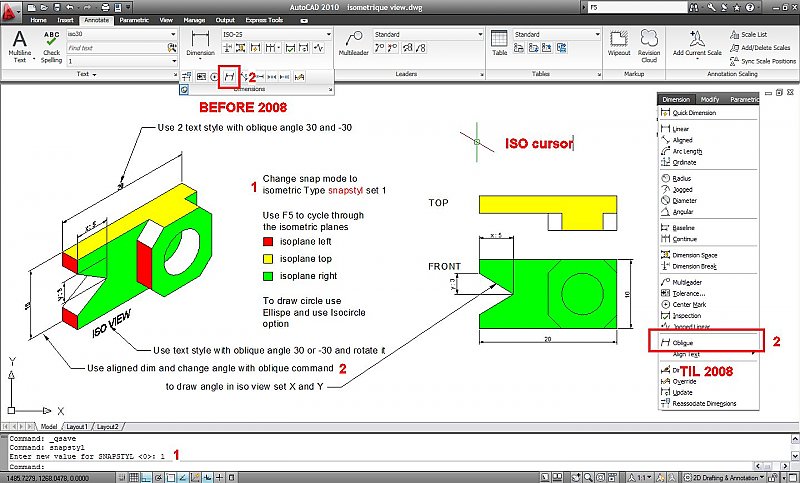This screenshot has width=800, height=483.
Task: Choose Aligned from Dimension menu
Action: coord(682,140)
